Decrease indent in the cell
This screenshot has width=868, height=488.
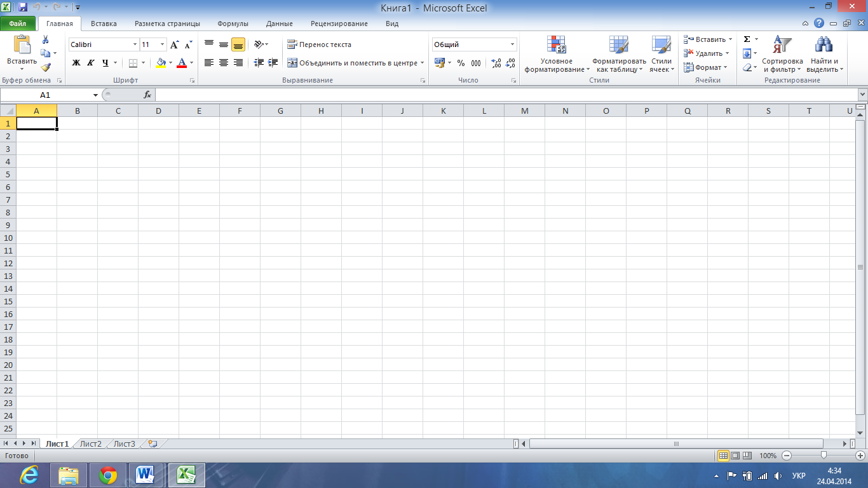pyautogui.click(x=259, y=63)
